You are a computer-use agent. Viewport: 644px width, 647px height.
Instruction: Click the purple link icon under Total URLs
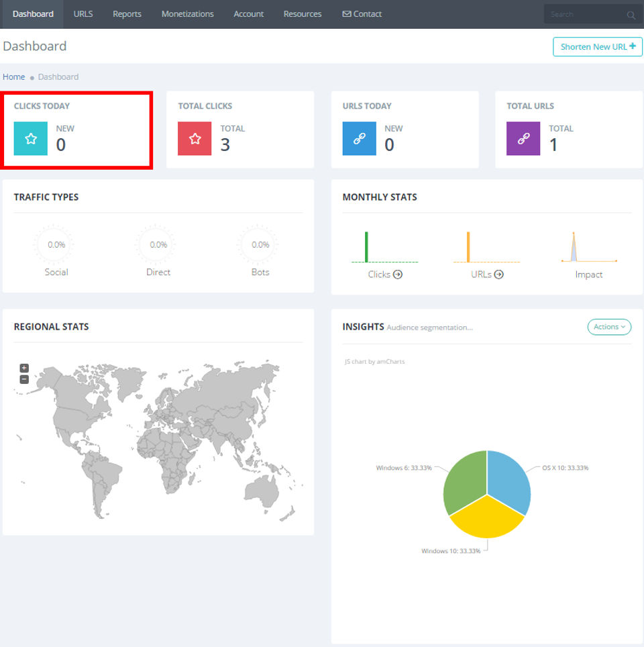(x=523, y=138)
